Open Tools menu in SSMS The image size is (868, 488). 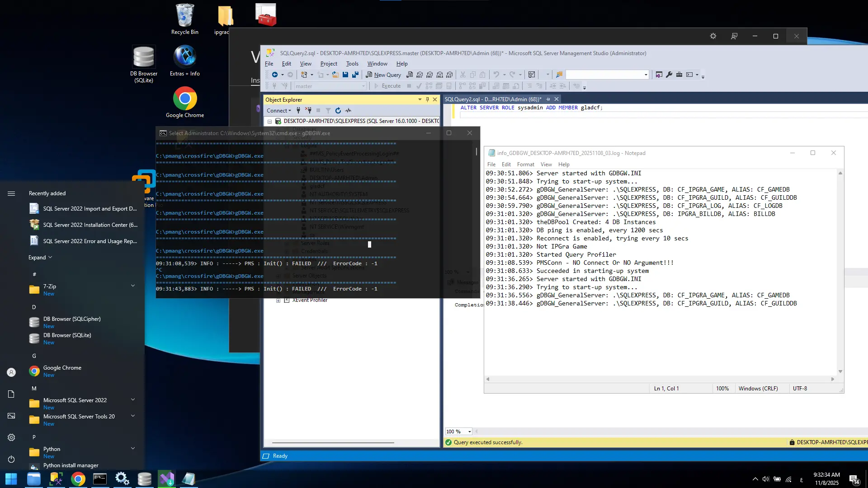tap(352, 64)
